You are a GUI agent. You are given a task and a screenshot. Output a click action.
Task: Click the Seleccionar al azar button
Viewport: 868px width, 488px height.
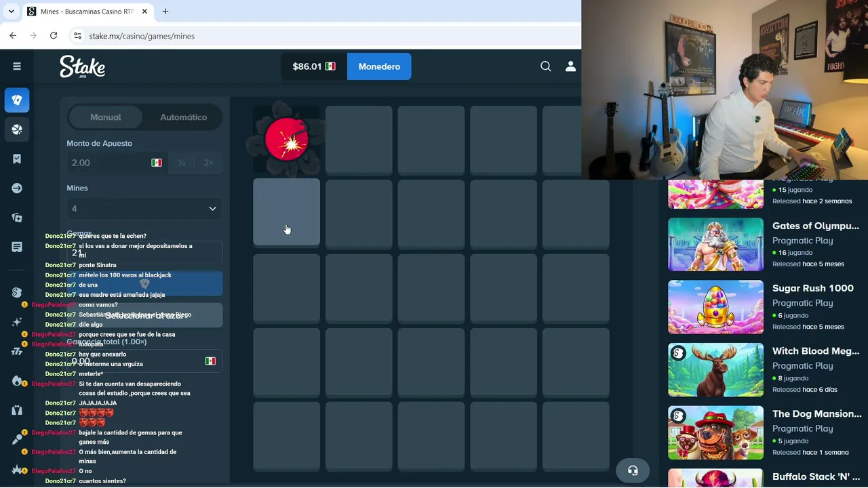(x=144, y=315)
